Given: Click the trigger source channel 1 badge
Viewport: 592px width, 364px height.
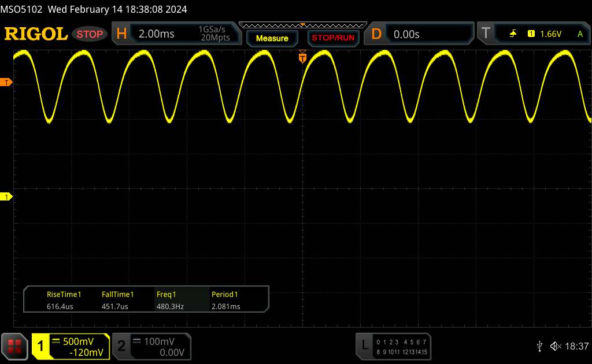Looking at the screenshot, I should click(531, 34).
